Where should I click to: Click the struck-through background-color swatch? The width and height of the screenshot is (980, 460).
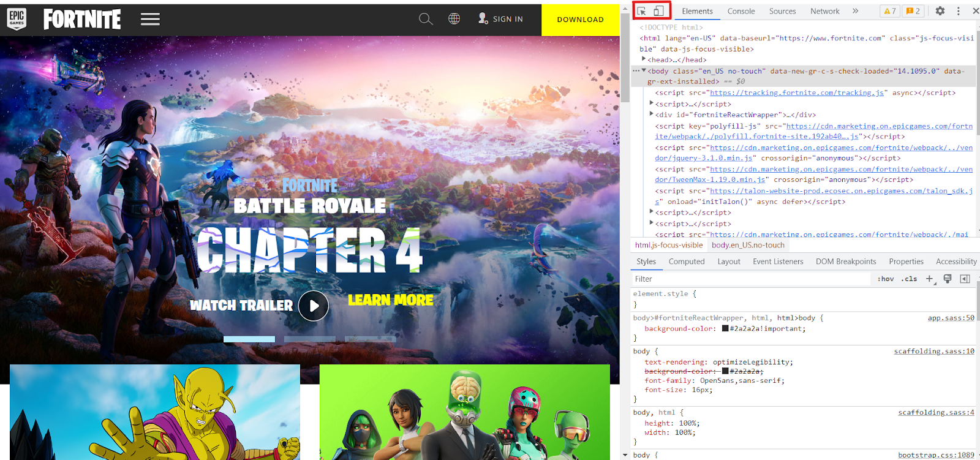[x=725, y=371]
